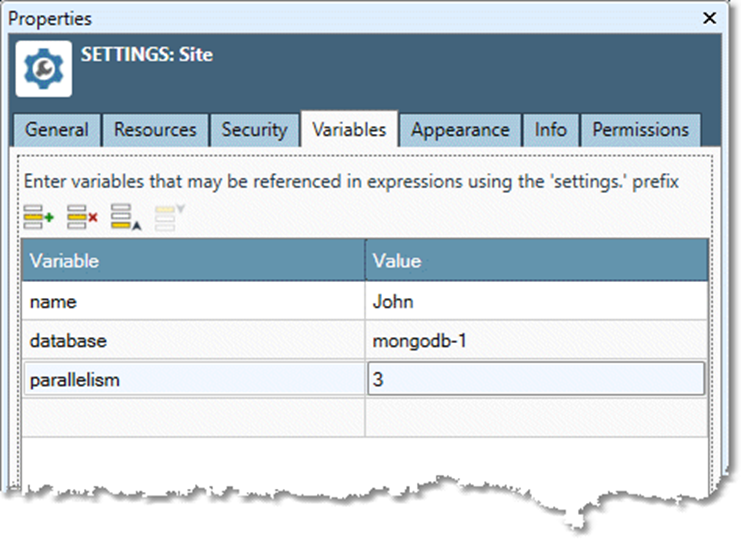The height and width of the screenshot is (541, 741).
Task: Click the Variable column header
Action: pyautogui.click(x=193, y=261)
